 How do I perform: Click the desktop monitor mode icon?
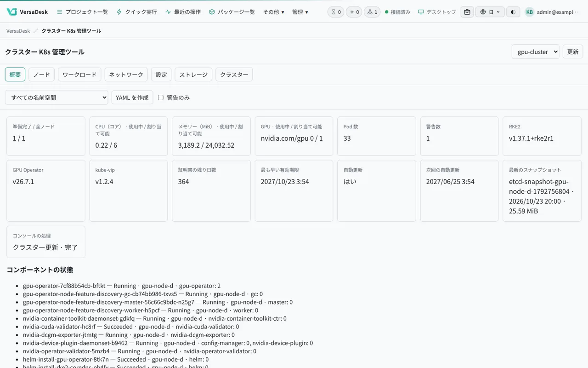click(x=421, y=12)
